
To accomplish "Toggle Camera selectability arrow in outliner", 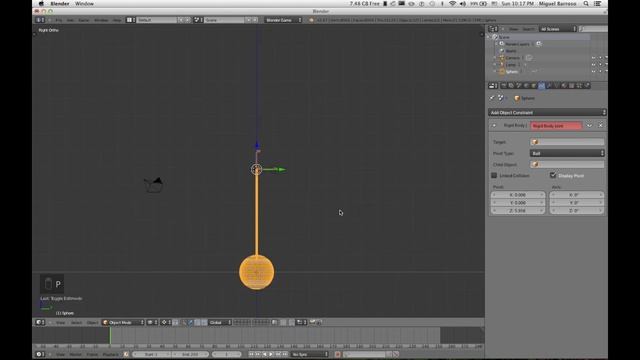I will 600,58.
